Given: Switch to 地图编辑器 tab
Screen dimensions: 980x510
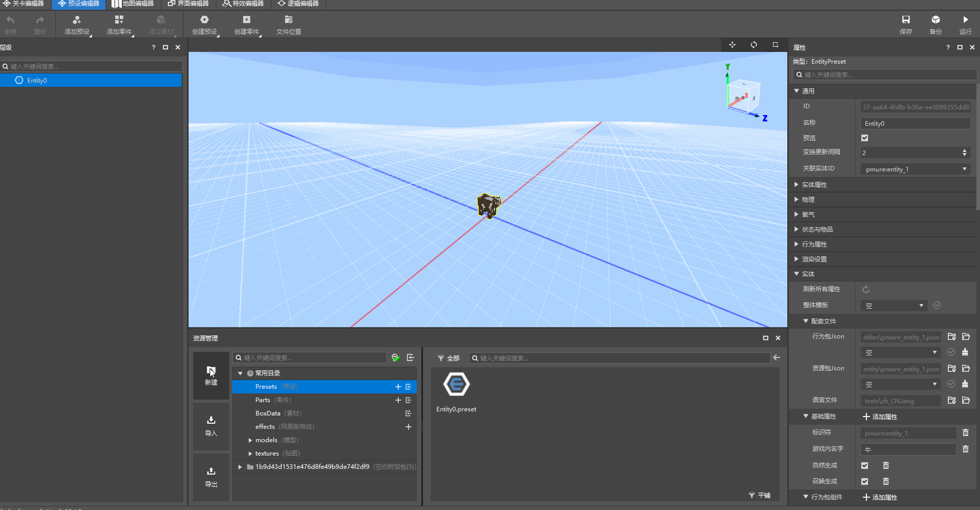Looking at the screenshot, I should [133, 4].
